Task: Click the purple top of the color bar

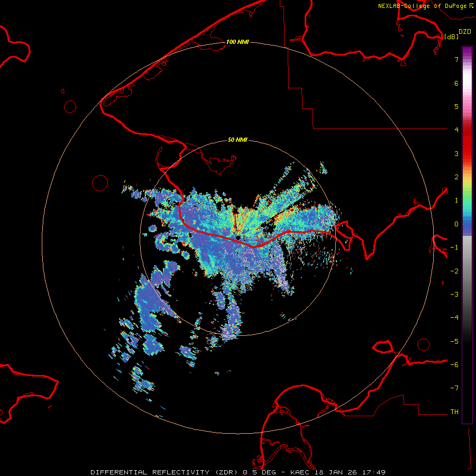Action: (x=467, y=52)
